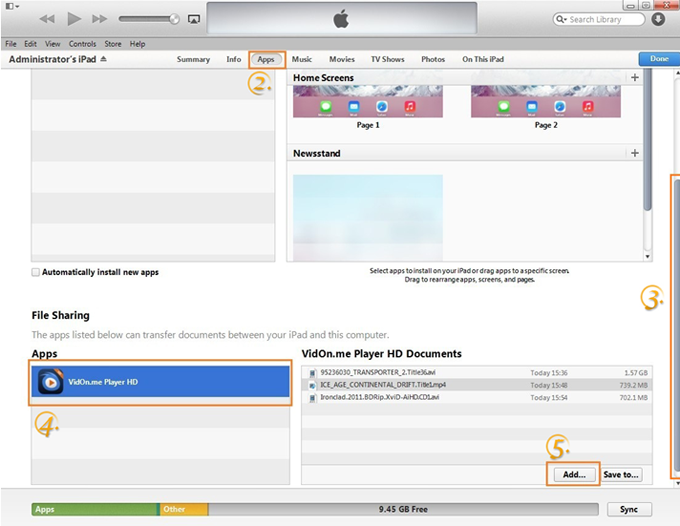Select the ICE_AGE_CONTINENTAL_DRIFT mp4 file
680x526 pixels.
point(477,385)
